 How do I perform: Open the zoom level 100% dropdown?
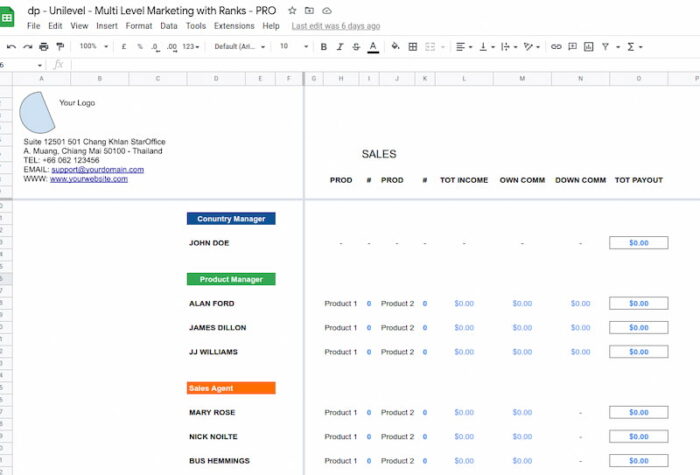click(x=94, y=46)
